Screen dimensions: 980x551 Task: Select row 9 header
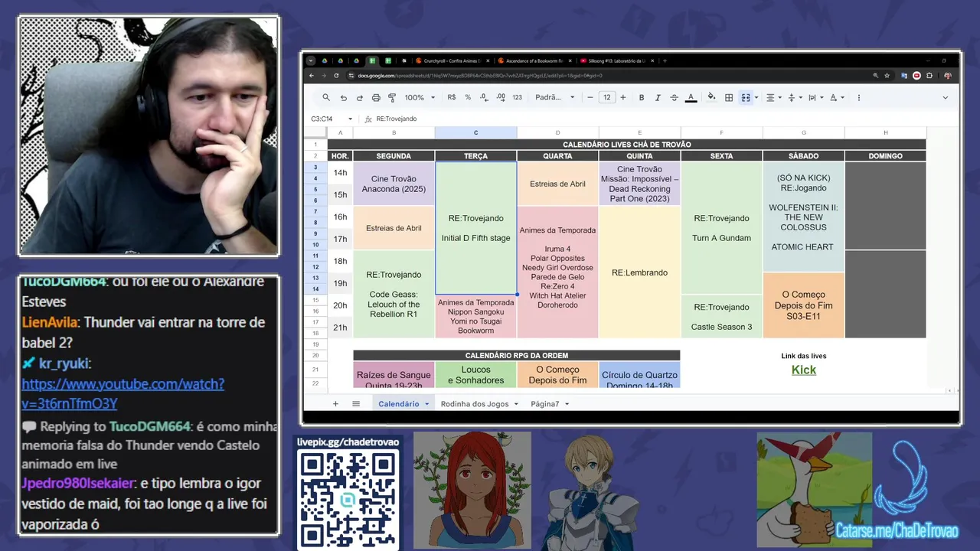[315, 233]
